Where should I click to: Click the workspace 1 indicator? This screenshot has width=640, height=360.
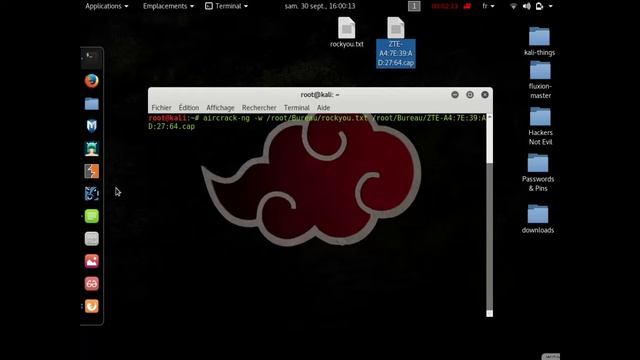click(x=414, y=6)
